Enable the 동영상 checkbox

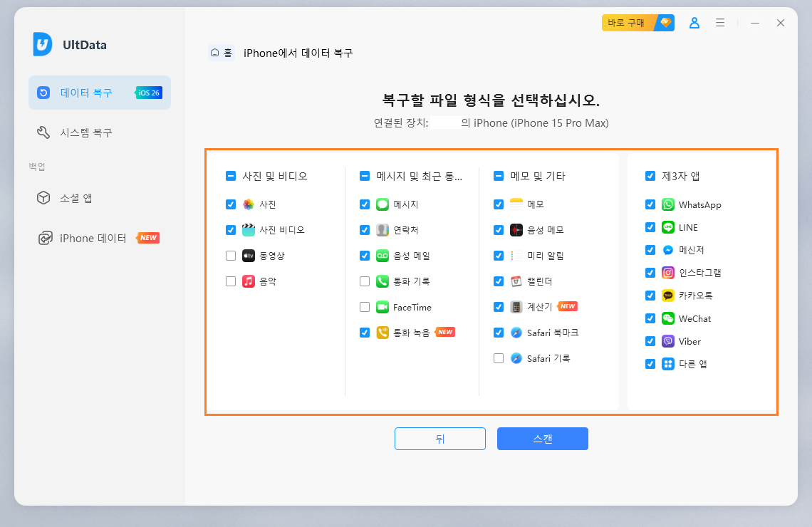(231, 255)
